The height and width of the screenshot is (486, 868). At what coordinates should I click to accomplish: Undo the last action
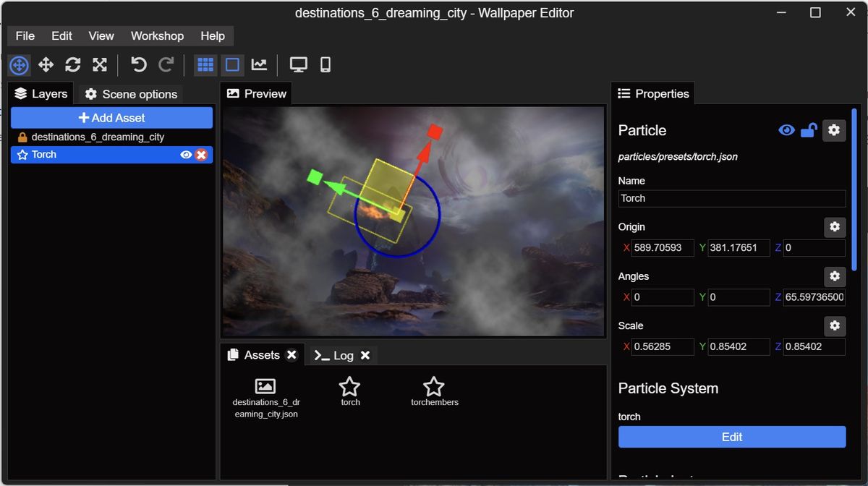[x=137, y=64]
